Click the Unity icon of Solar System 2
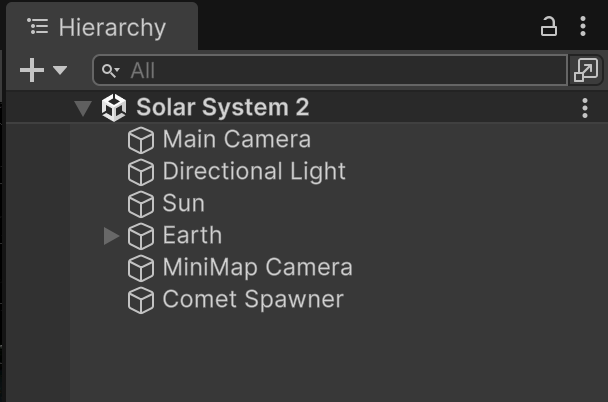This screenshot has height=402, width=608. (114, 107)
